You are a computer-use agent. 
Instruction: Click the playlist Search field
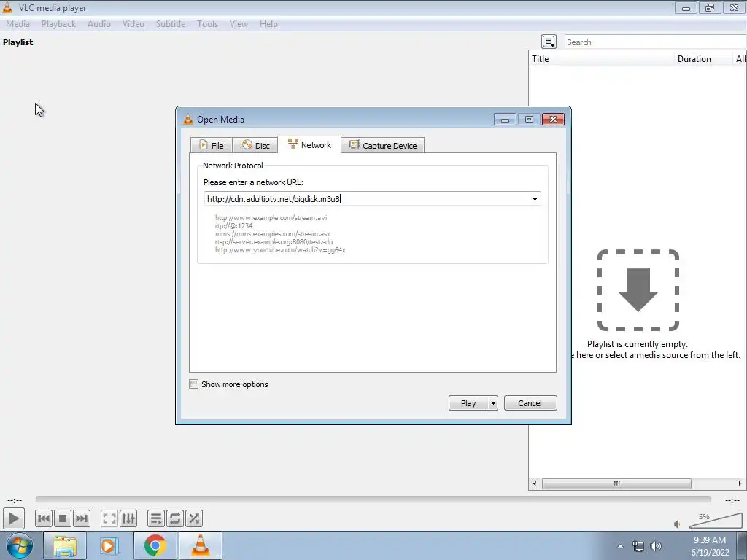point(656,42)
